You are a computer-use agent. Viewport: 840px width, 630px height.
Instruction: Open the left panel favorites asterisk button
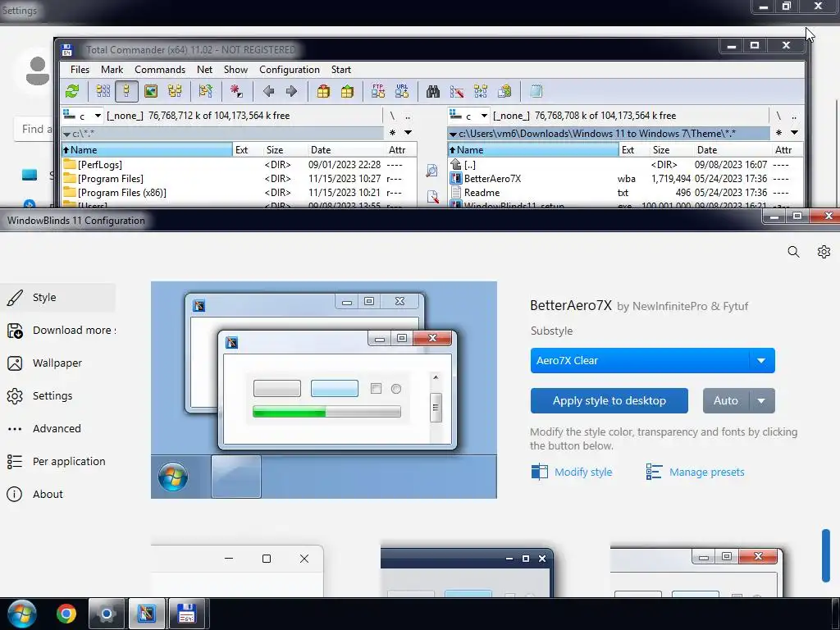tap(393, 133)
